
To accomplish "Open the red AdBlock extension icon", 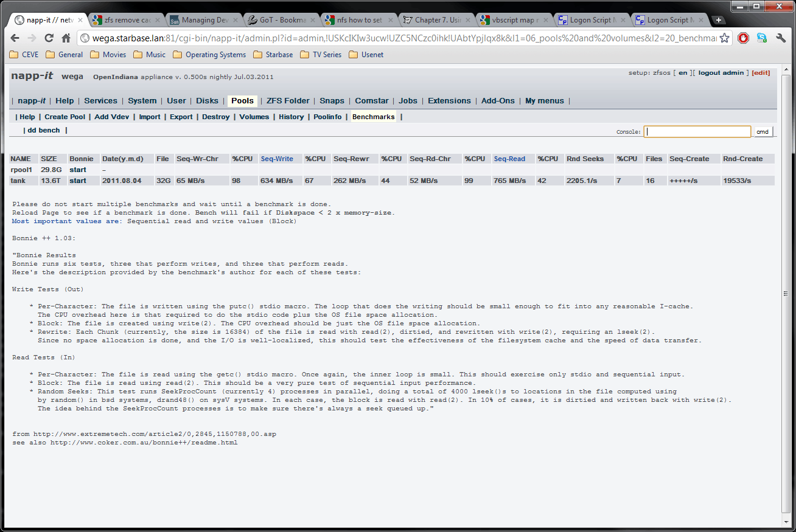I will click(x=744, y=38).
